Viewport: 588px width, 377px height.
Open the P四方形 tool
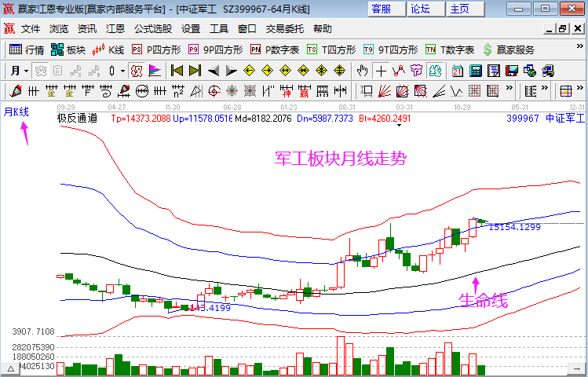[x=156, y=49]
